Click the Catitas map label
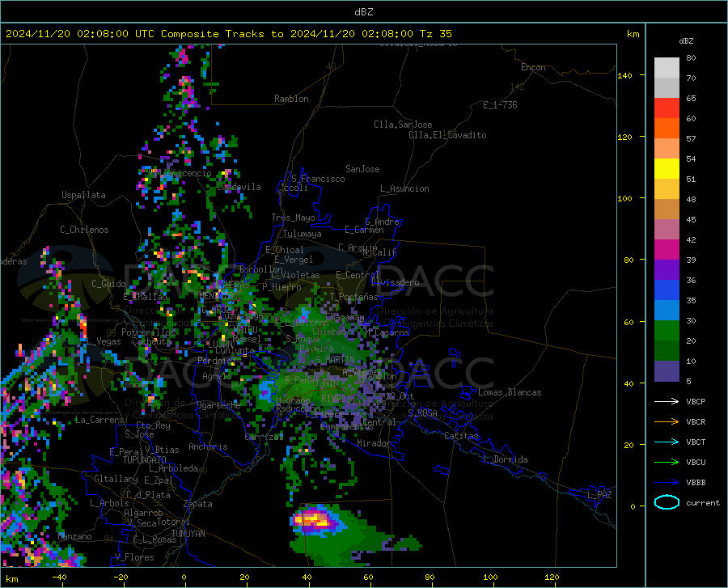The image size is (728, 588). (461, 436)
